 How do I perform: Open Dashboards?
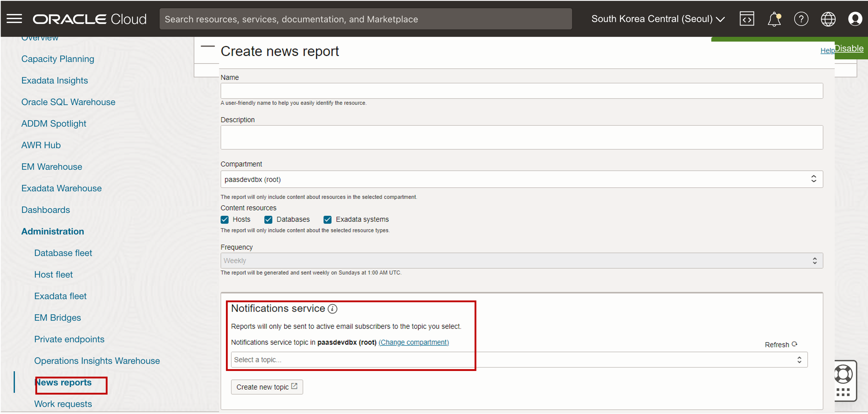click(x=46, y=210)
